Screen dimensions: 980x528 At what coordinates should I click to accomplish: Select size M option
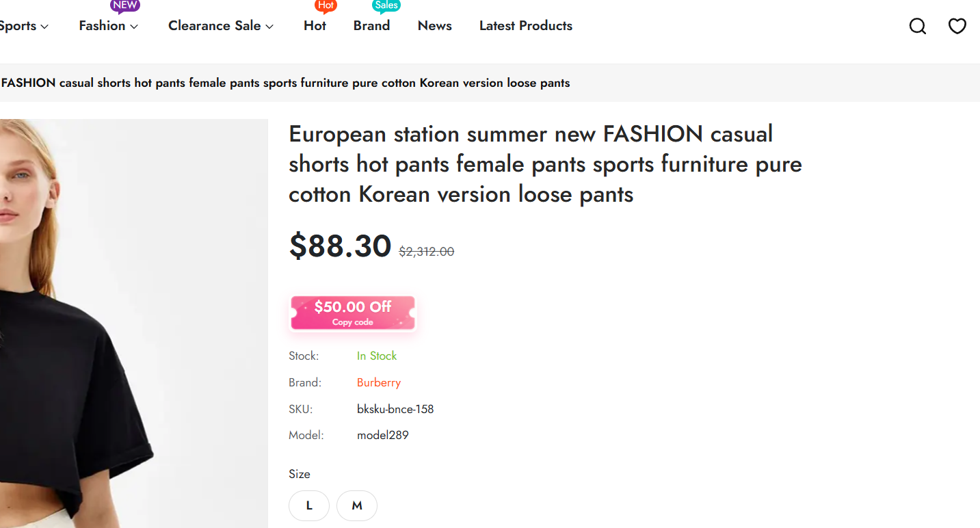click(x=357, y=505)
